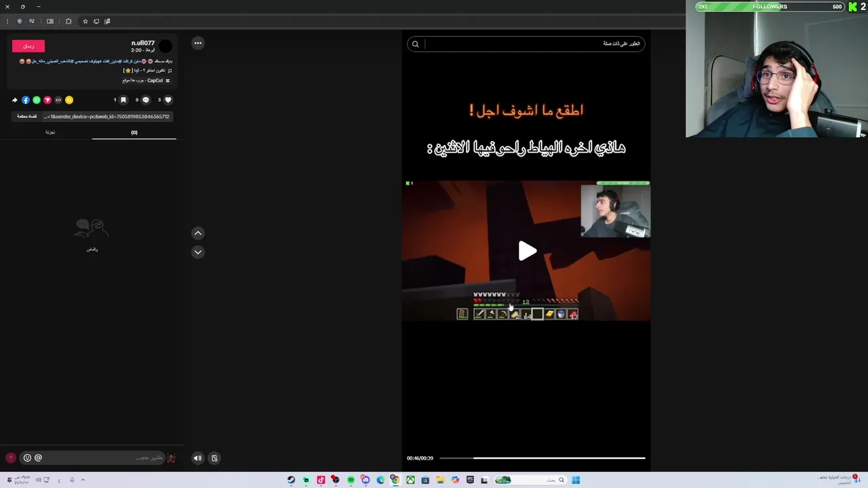Screen dimensions: 868x488
Task: Seek along the video progress bar
Action: pos(542,458)
